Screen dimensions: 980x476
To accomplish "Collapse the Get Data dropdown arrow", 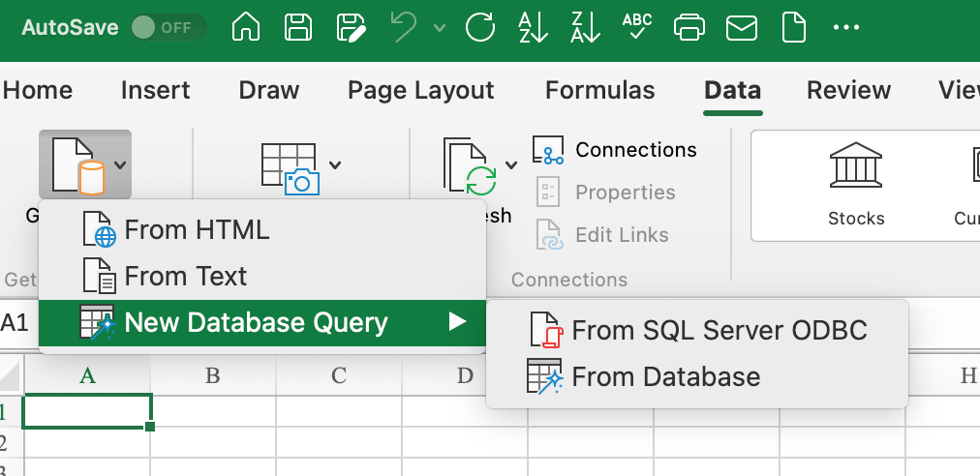I will click(x=121, y=164).
